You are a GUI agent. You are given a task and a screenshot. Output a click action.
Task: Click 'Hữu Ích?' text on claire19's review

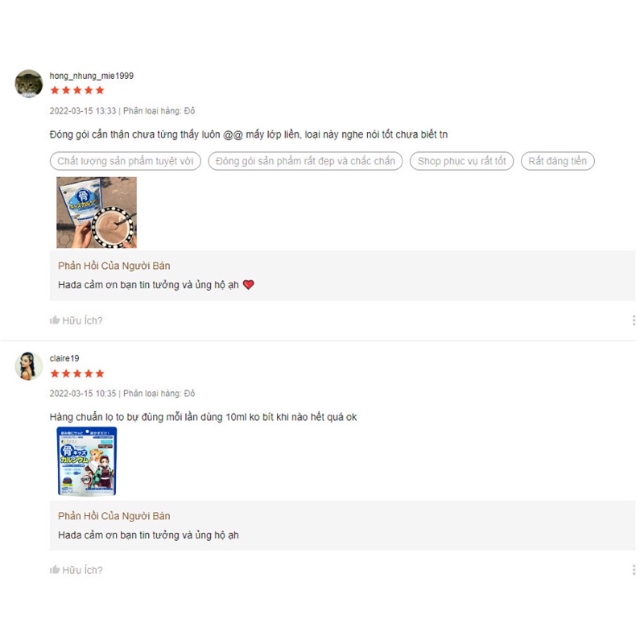tap(82, 570)
